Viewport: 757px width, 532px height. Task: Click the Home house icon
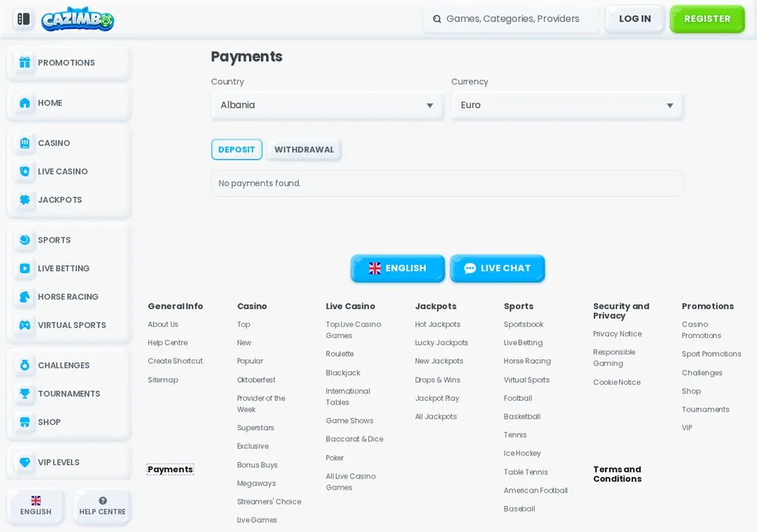[24, 102]
